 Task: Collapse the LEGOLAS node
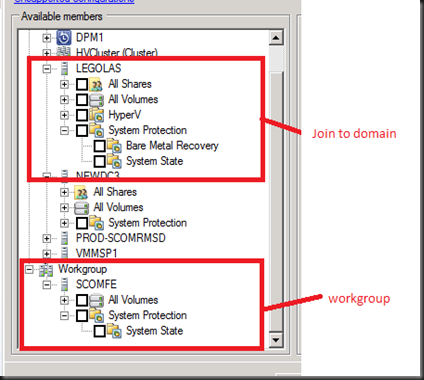click(47, 69)
